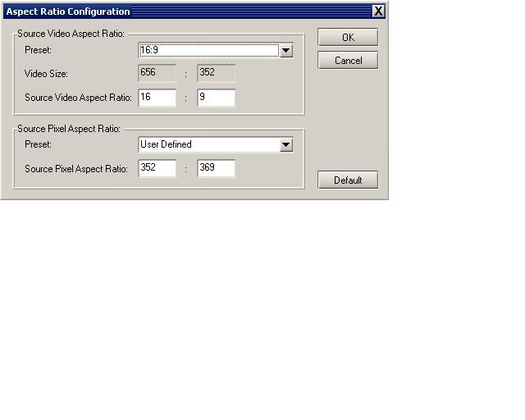Viewport: 525px width, 420px height.
Task: Click the Source Pixel Aspect Ratio group title
Action: pos(69,129)
